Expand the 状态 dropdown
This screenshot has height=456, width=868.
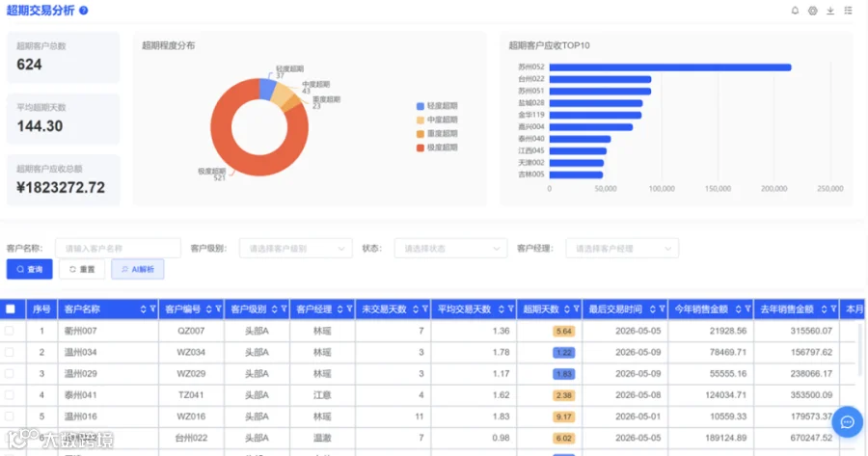click(x=450, y=249)
